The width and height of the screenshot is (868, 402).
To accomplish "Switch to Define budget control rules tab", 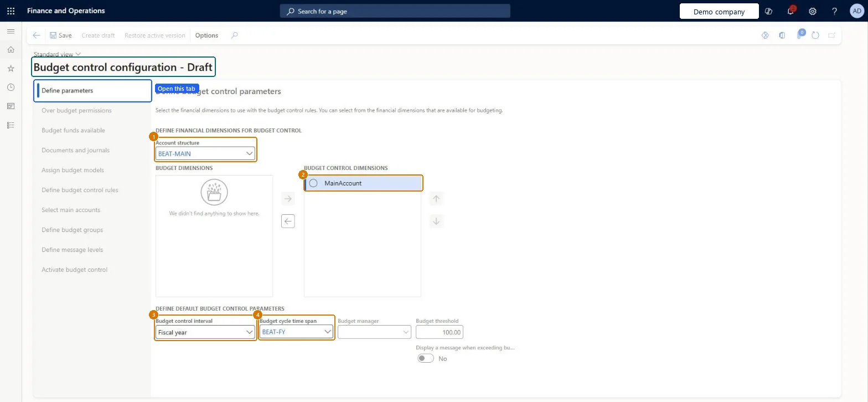I will [x=80, y=190].
